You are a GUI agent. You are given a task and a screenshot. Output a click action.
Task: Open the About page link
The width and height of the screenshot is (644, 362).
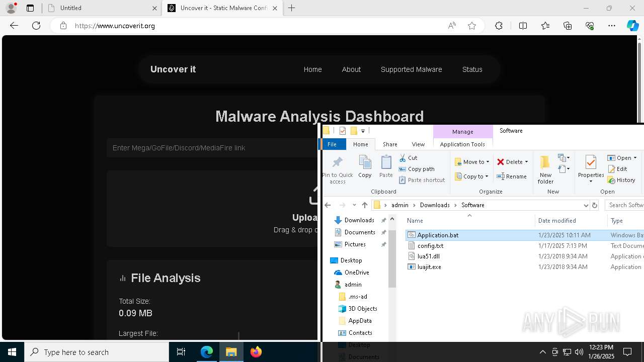click(x=351, y=69)
